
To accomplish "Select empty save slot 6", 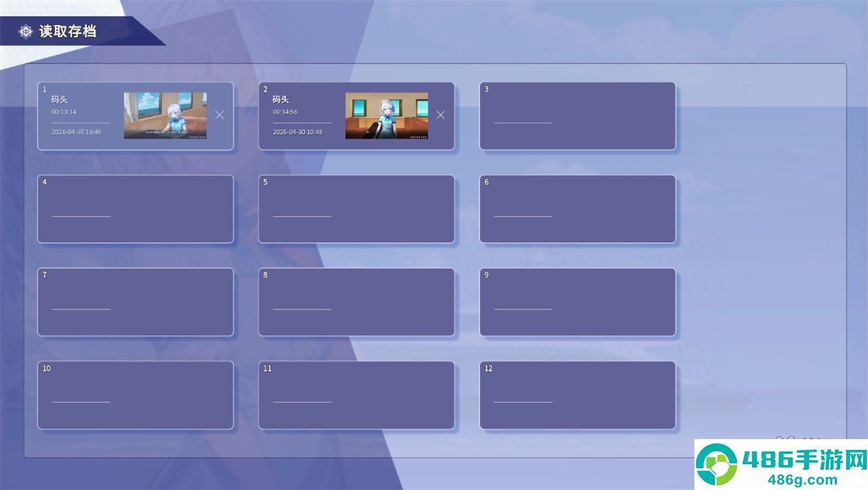I will (x=578, y=209).
